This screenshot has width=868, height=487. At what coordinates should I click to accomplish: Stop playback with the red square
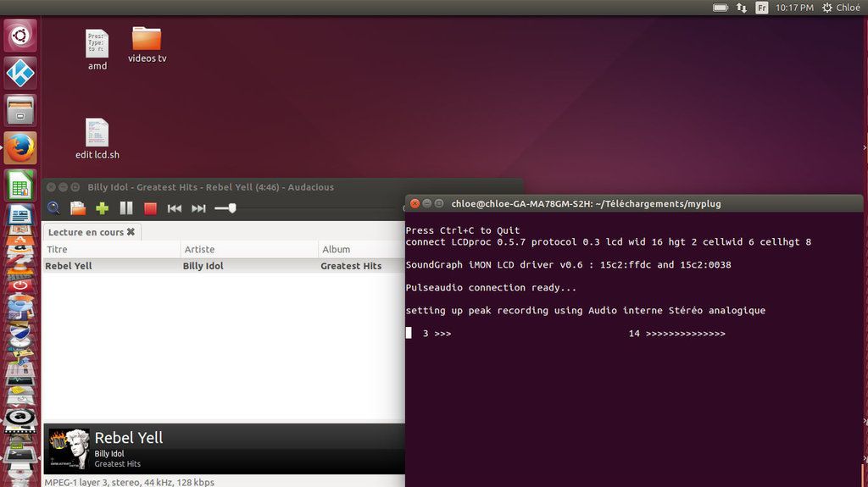pos(150,208)
